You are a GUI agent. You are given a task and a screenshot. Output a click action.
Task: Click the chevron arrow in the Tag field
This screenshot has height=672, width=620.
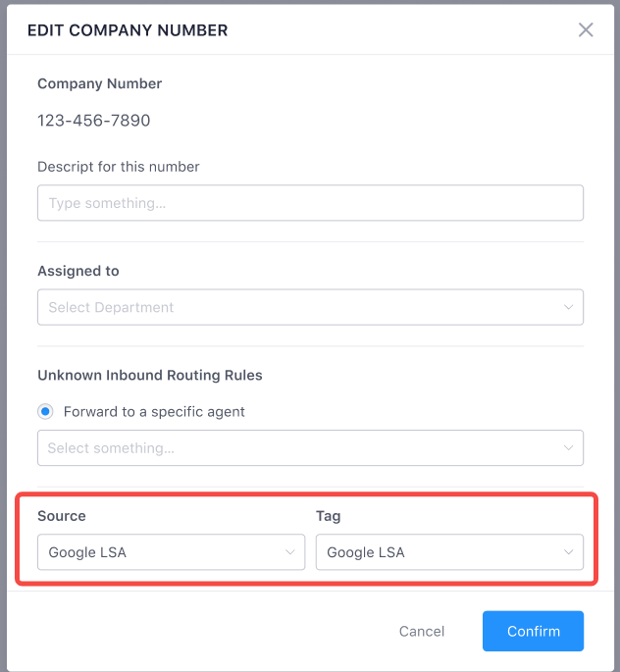tap(568, 552)
